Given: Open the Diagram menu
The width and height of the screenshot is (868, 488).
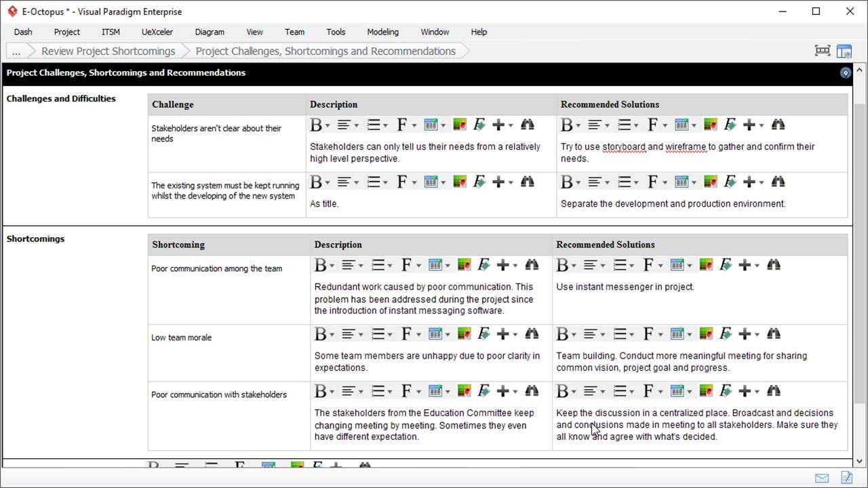Looking at the screenshot, I should click(210, 32).
